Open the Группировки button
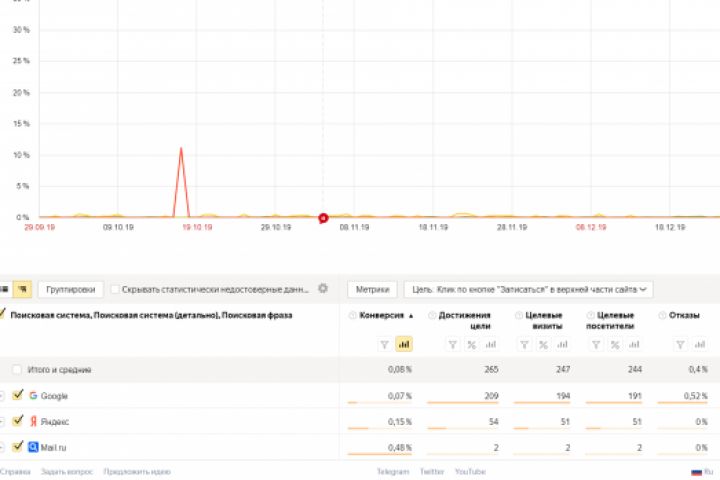720x480 pixels. tap(71, 289)
